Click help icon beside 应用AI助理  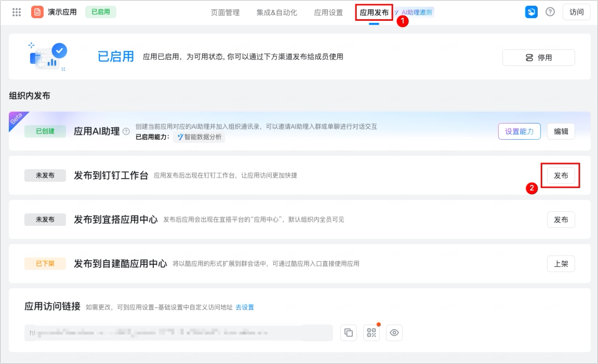click(x=126, y=131)
